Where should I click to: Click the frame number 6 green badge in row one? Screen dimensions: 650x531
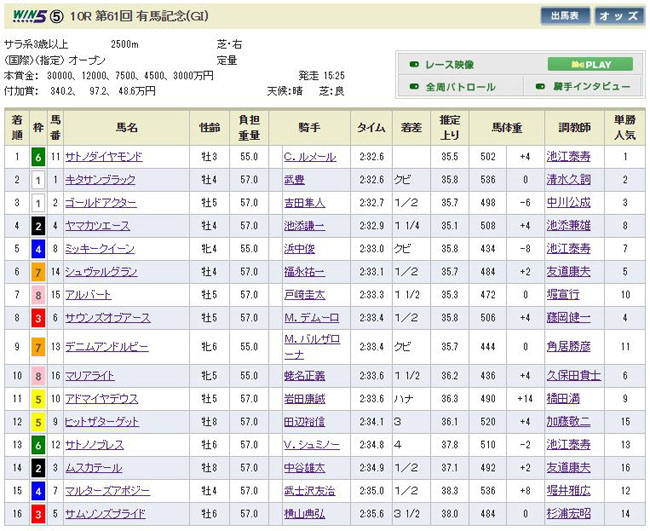(37, 157)
